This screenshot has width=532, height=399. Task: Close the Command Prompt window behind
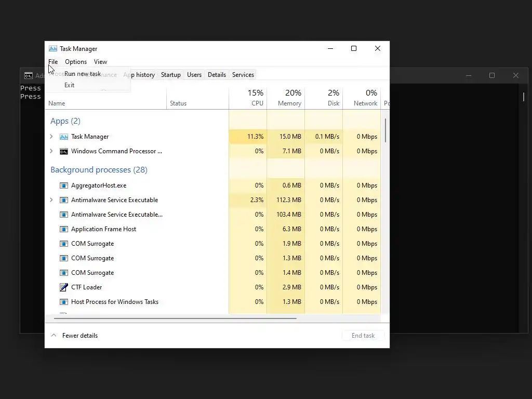516,75
